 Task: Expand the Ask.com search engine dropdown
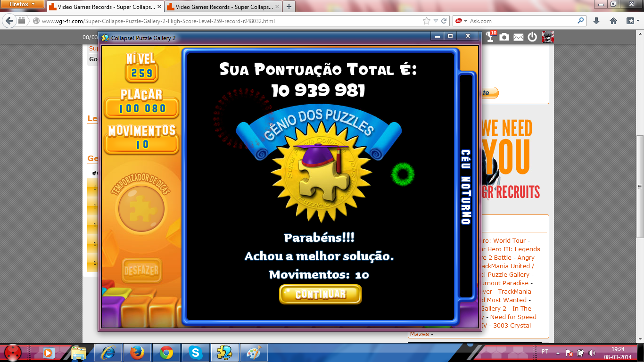click(461, 21)
